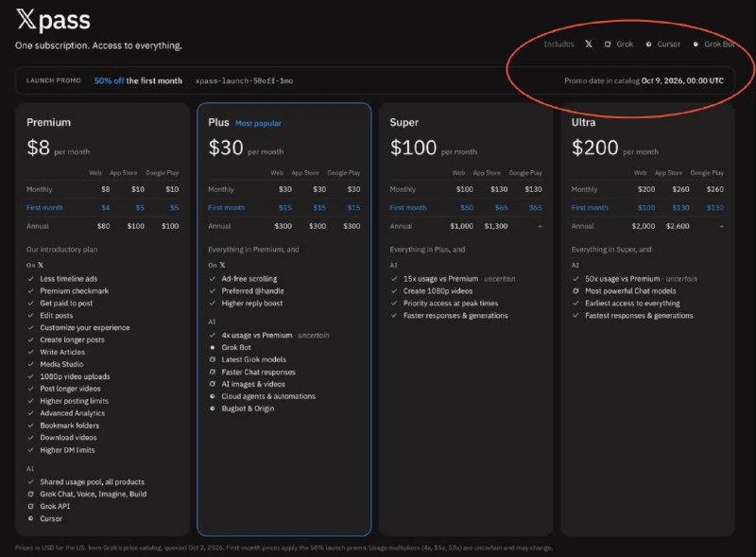756x557 pixels.
Task: Click the large "$200" per month price
Action: tap(595, 148)
